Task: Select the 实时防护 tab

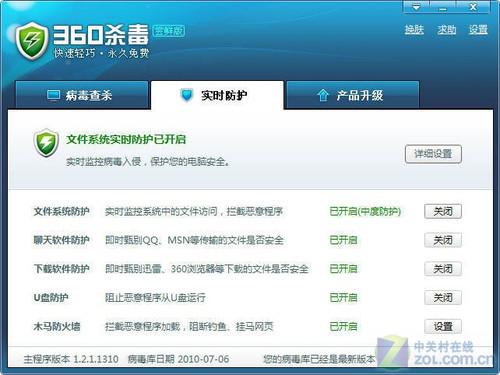Action: click(217, 95)
